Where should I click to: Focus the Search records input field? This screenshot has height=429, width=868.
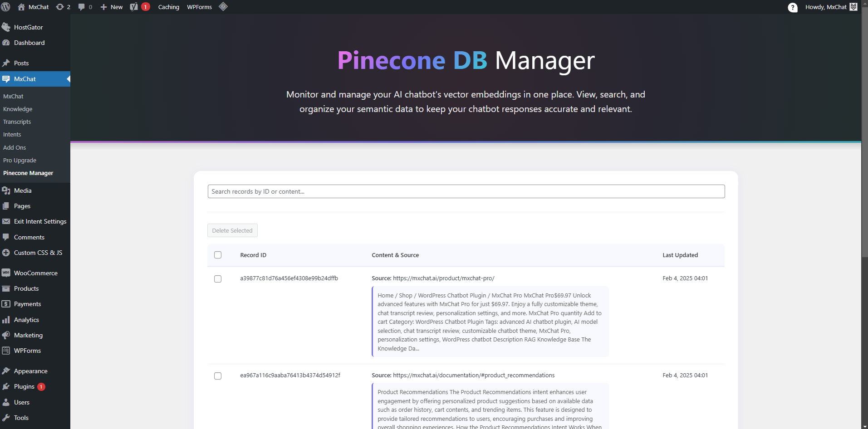click(466, 191)
